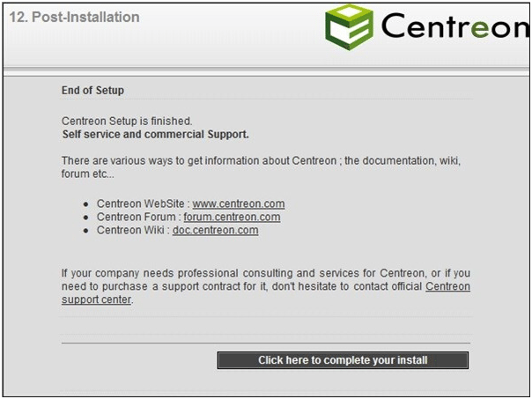Open the doc.centreon.com wiki link
This screenshot has width=532, height=399.
[x=216, y=231]
